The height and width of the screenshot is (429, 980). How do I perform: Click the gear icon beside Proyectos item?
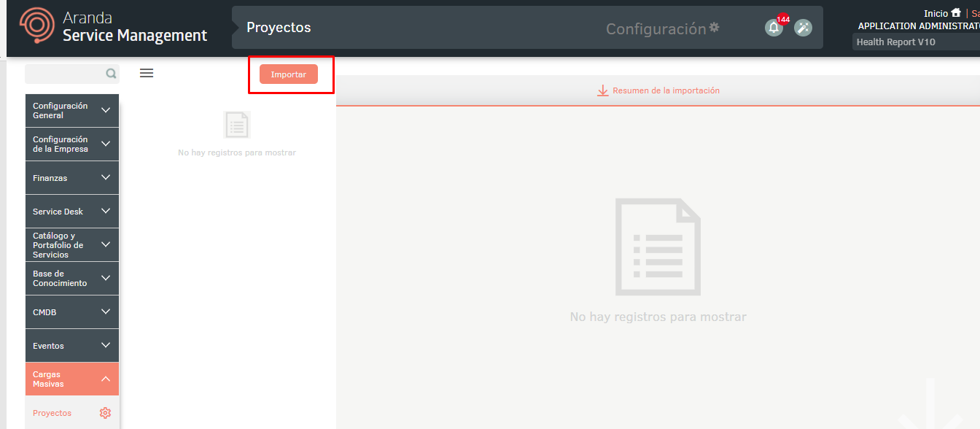tap(105, 413)
